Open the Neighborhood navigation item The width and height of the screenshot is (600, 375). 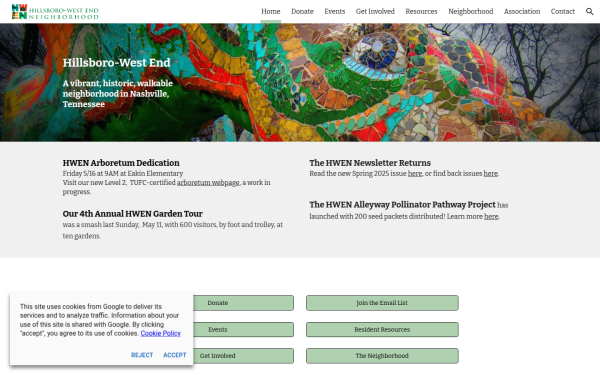coord(471,11)
